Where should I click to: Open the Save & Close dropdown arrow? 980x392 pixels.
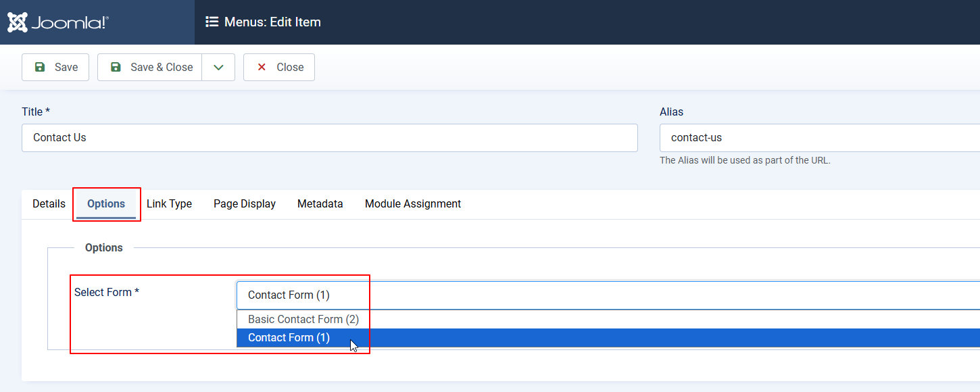tap(218, 67)
